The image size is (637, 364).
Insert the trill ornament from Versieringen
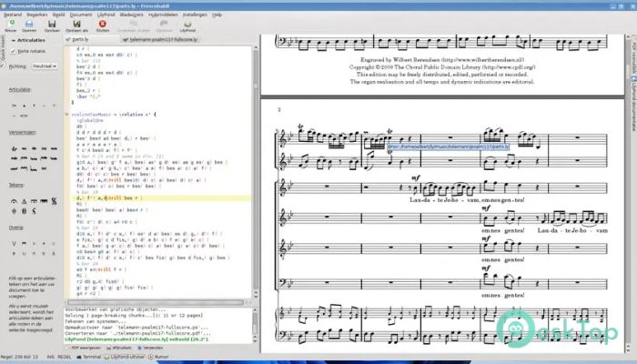15,148
